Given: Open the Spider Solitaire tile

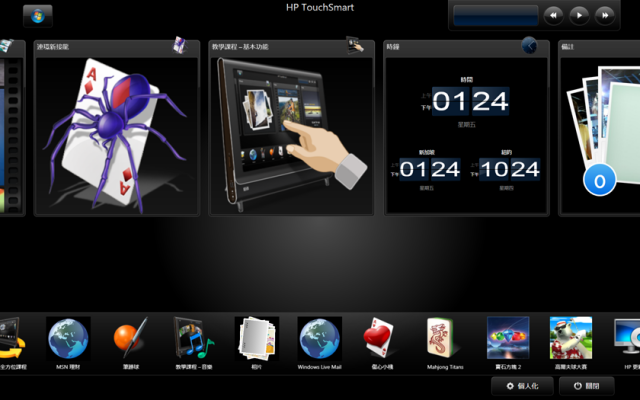Looking at the screenshot, I should click(117, 128).
